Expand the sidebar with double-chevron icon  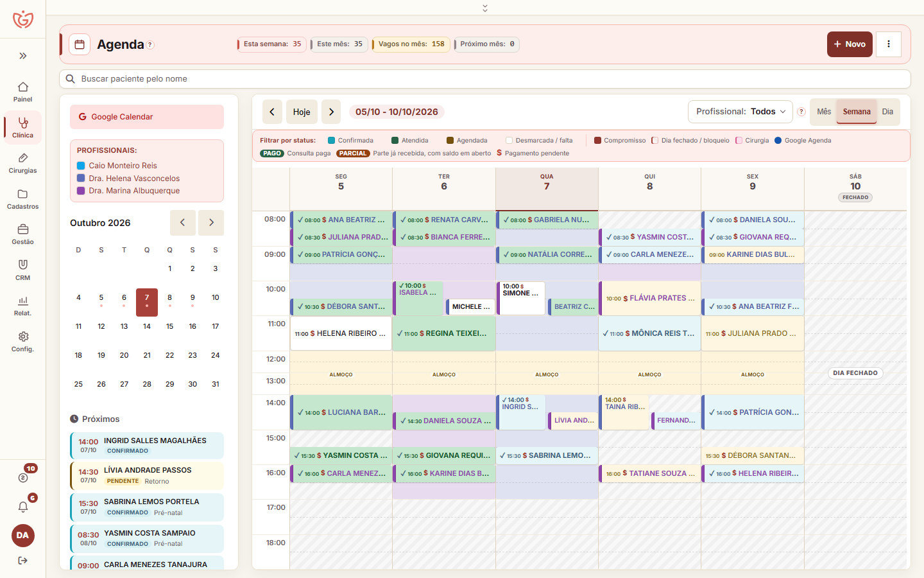(23, 56)
